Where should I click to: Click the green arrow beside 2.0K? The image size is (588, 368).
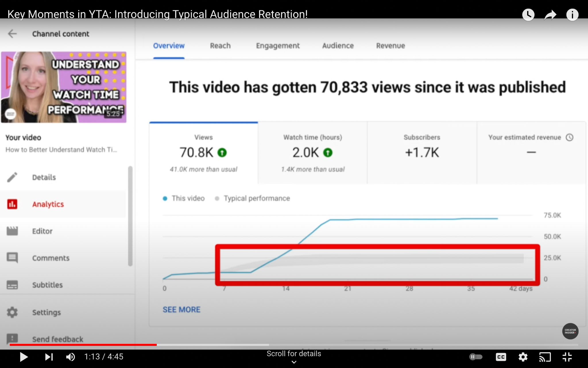(328, 152)
